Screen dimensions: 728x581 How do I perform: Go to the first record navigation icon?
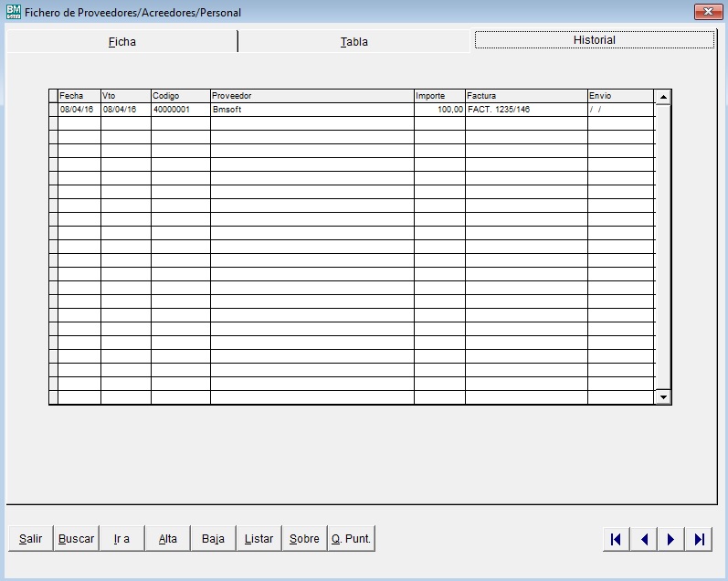[616, 540]
